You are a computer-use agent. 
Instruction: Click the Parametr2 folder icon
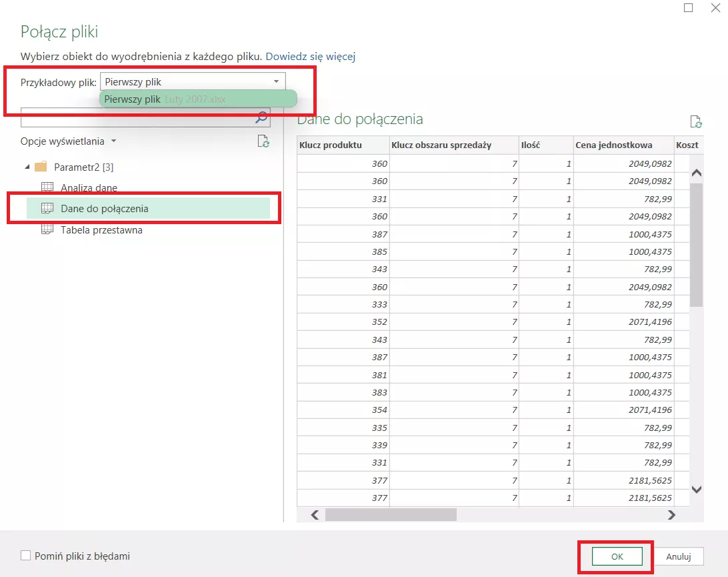tap(41, 167)
